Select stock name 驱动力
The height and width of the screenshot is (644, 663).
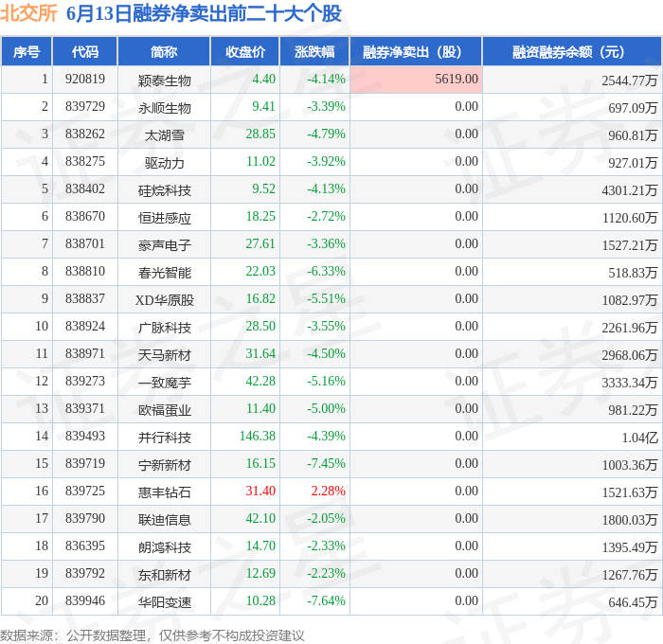point(165,163)
